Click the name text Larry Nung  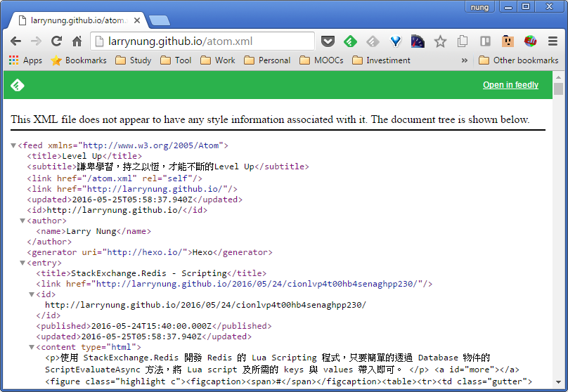click(x=91, y=231)
